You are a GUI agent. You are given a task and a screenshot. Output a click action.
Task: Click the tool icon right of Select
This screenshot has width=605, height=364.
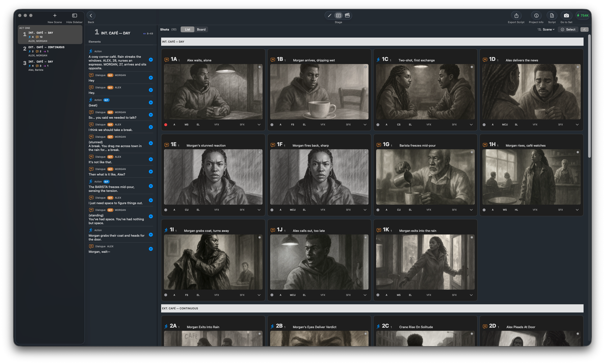click(x=584, y=29)
